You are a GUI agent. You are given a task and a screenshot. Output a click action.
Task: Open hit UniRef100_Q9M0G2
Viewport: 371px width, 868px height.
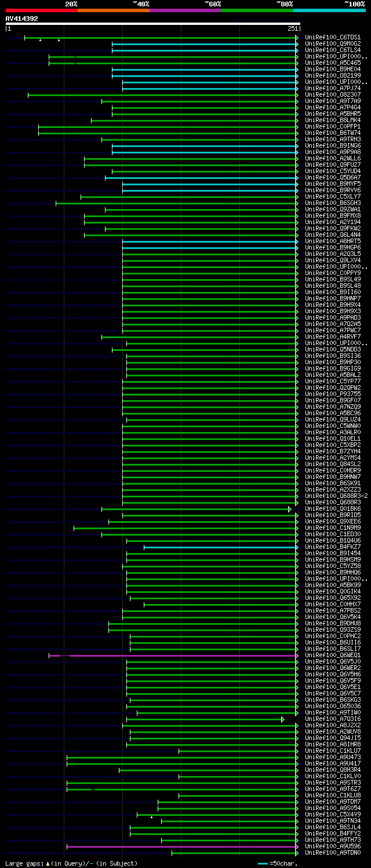click(333, 44)
